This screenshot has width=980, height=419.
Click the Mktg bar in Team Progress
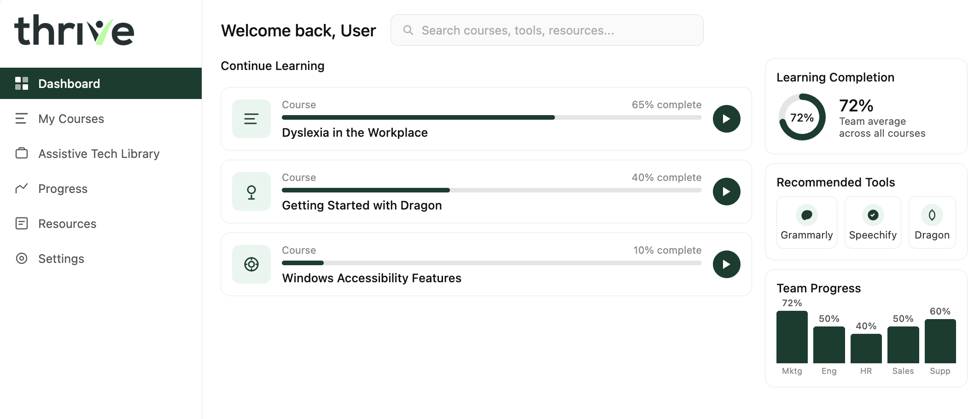pyautogui.click(x=792, y=337)
